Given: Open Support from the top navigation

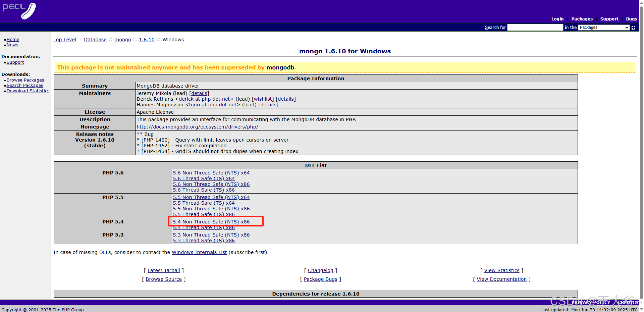Looking at the screenshot, I should [x=609, y=19].
